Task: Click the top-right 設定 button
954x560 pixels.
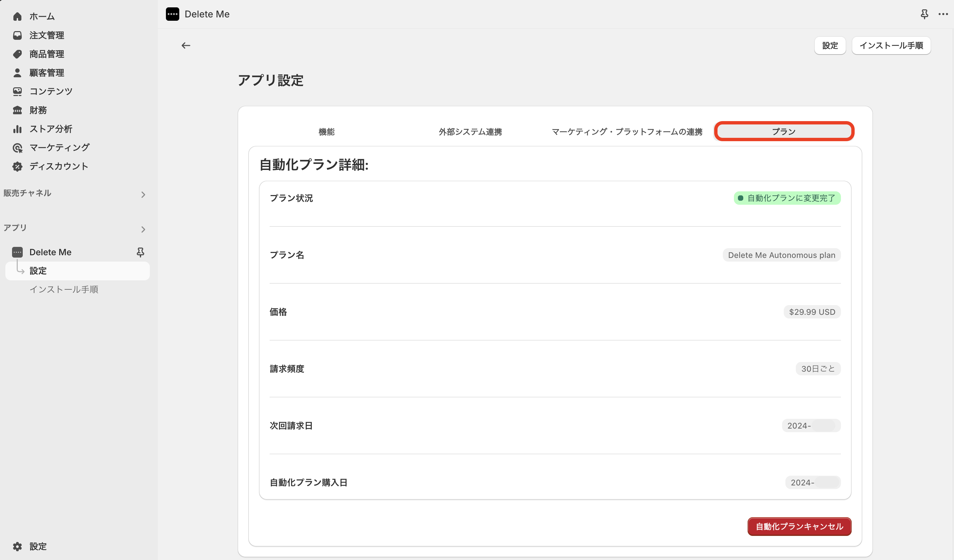Action: [830, 45]
